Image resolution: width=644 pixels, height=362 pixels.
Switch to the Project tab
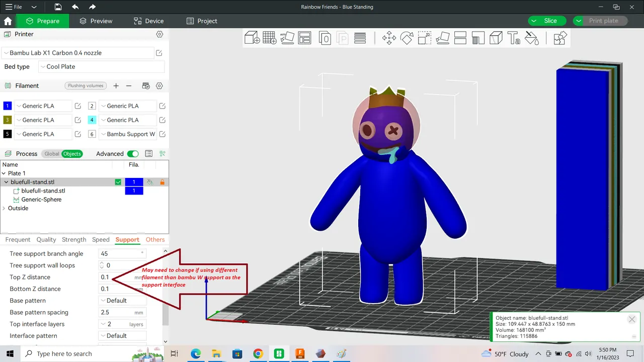[x=202, y=21]
